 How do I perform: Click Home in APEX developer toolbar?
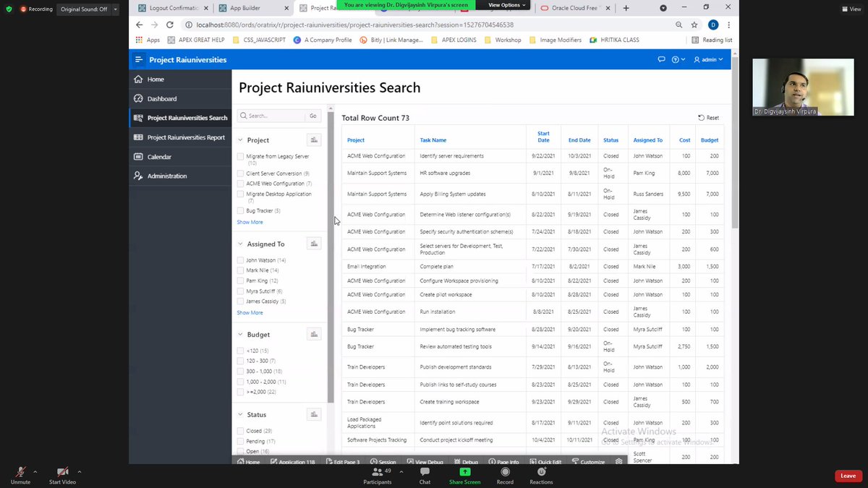pyautogui.click(x=247, y=462)
